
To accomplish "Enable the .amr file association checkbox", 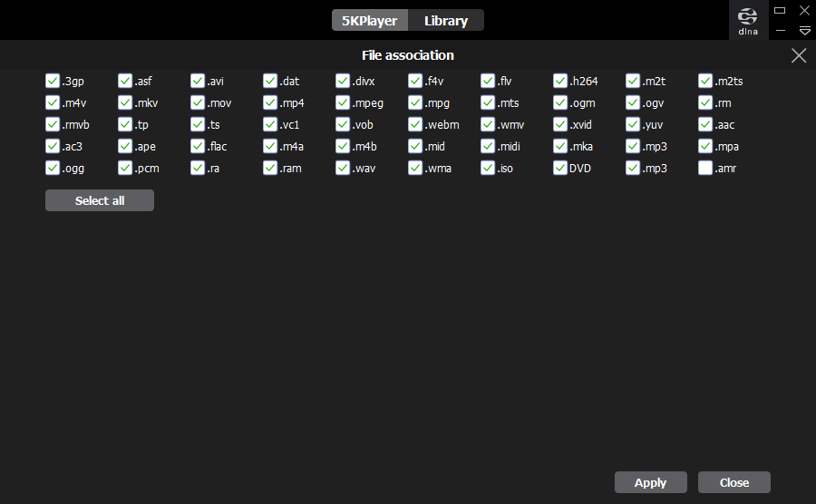I will point(705,168).
